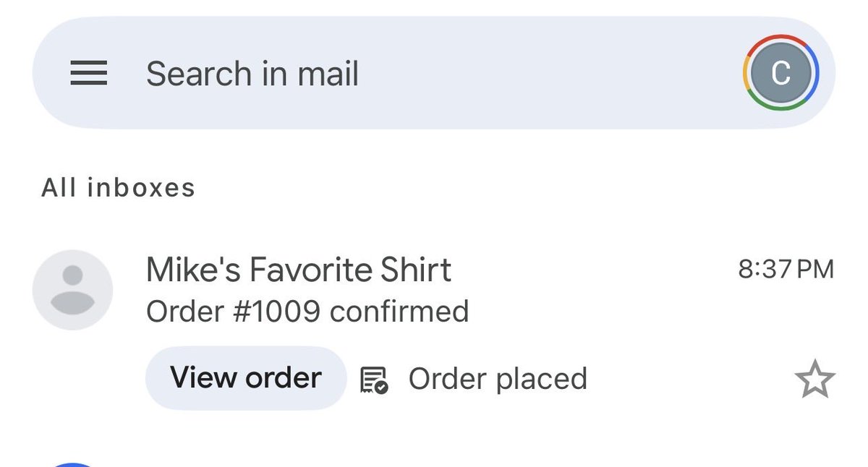Tap the word confirmed in the email subject

[x=399, y=312]
